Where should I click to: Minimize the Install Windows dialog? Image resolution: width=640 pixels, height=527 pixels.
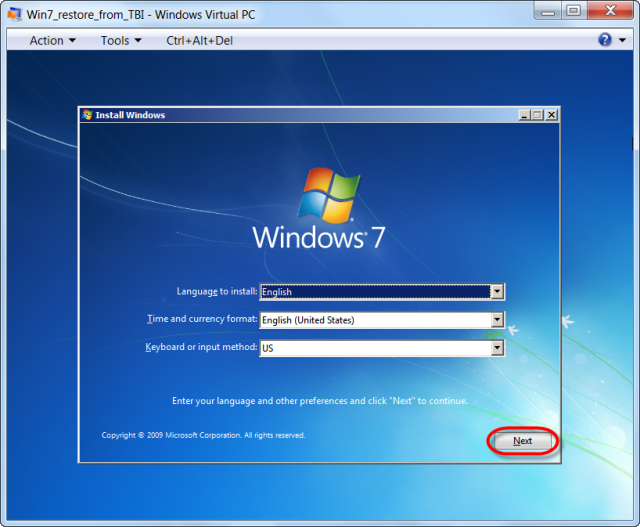pos(524,115)
